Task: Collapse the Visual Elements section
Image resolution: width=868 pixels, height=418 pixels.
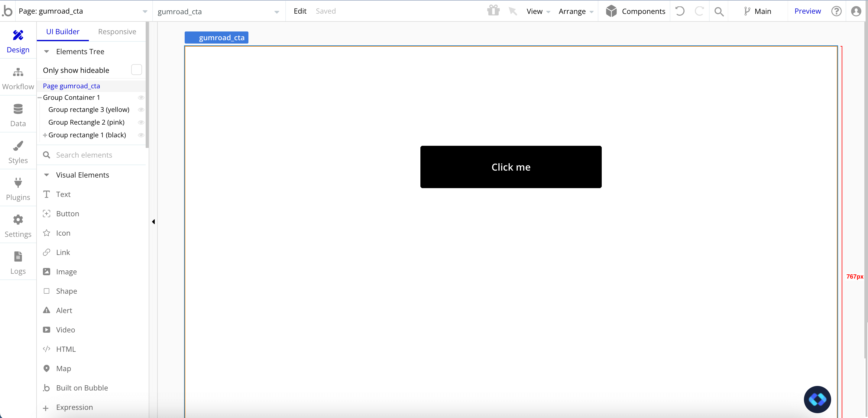Action: point(47,175)
